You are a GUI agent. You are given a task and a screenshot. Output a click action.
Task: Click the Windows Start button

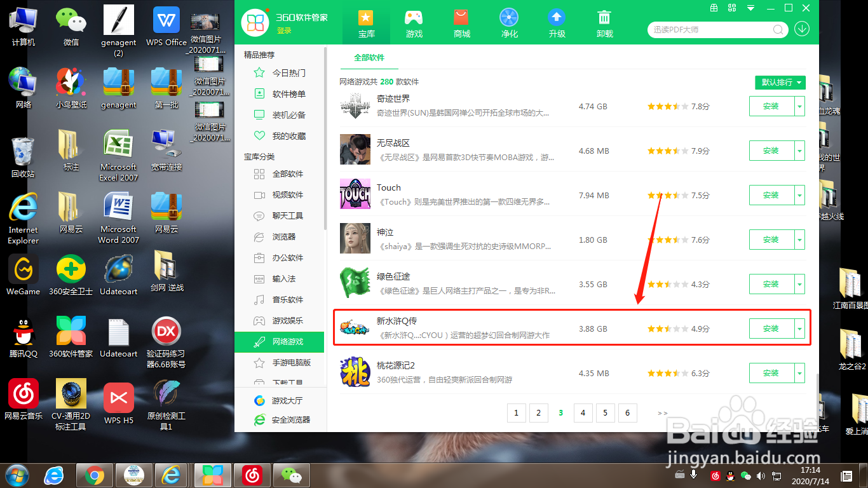16,475
